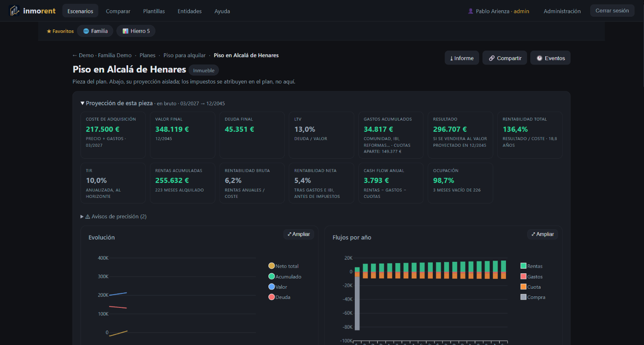Click the inmorent logo

32,11
